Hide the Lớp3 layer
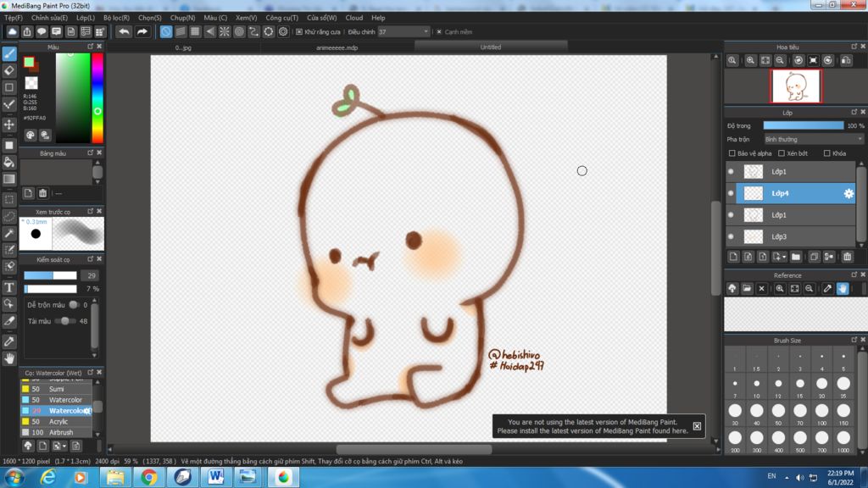 click(x=731, y=236)
